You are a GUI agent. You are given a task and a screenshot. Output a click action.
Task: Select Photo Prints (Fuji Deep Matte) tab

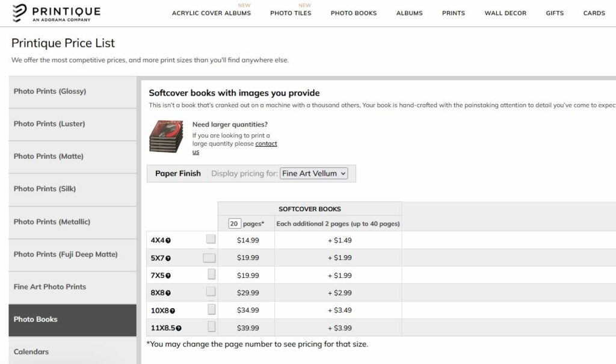coord(72,254)
